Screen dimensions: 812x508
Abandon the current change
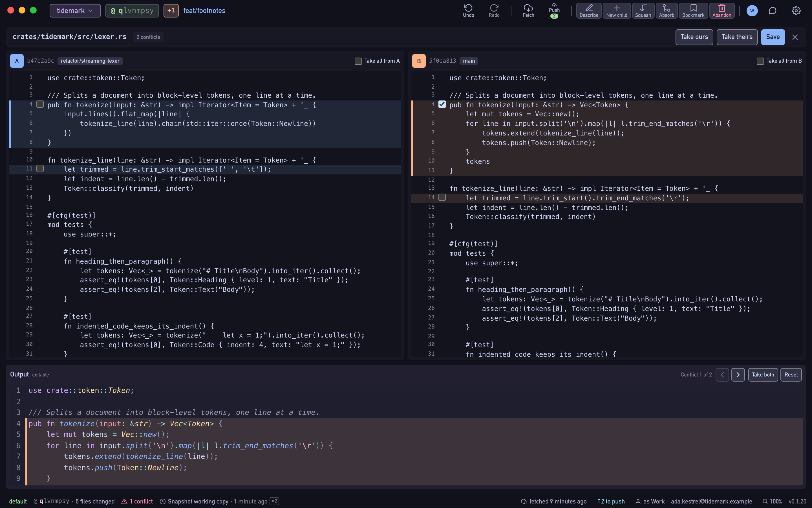pyautogui.click(x=721, y=11)
